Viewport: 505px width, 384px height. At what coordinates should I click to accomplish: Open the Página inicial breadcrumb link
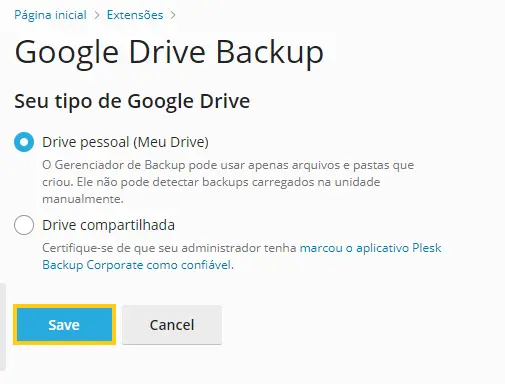(50, 15)
